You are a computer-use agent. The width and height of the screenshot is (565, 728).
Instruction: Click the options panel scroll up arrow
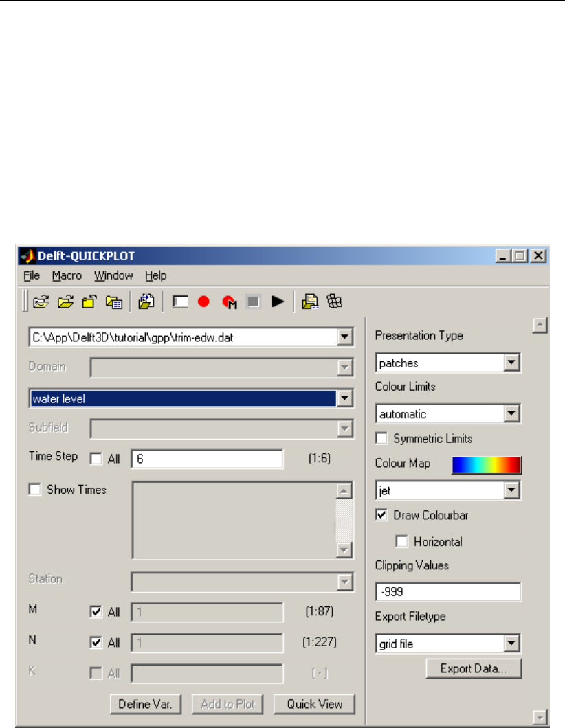pos(540,326)
